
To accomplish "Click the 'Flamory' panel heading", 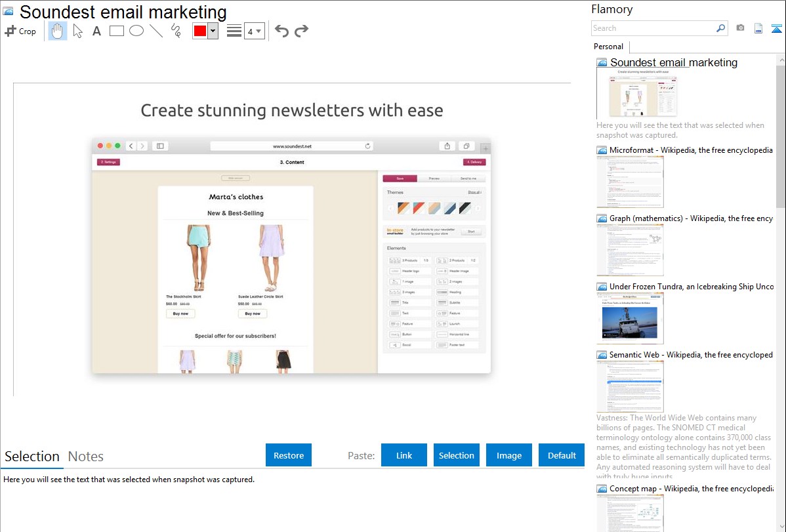I will click(612, 10).
